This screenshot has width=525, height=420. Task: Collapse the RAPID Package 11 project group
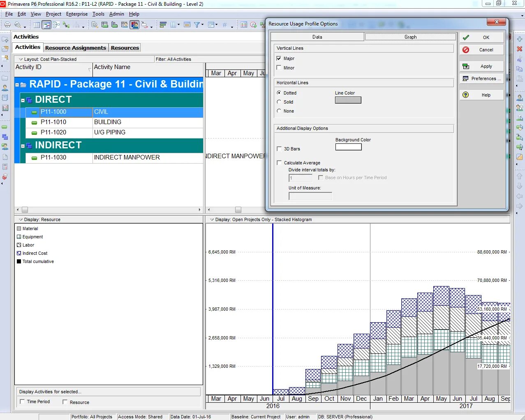pyautogui.click(x=17, y=85)
